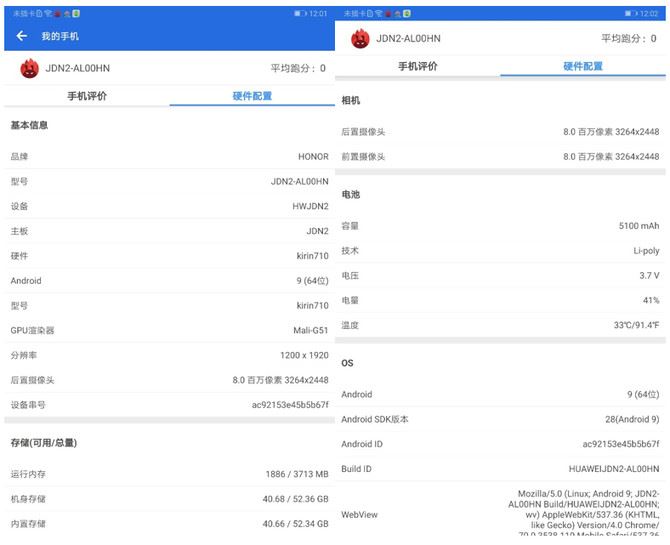Image resolution: width=670 pixels, height=545 pixels.
Task: Tap the battery icon next to 12:01
Action: 300,13
